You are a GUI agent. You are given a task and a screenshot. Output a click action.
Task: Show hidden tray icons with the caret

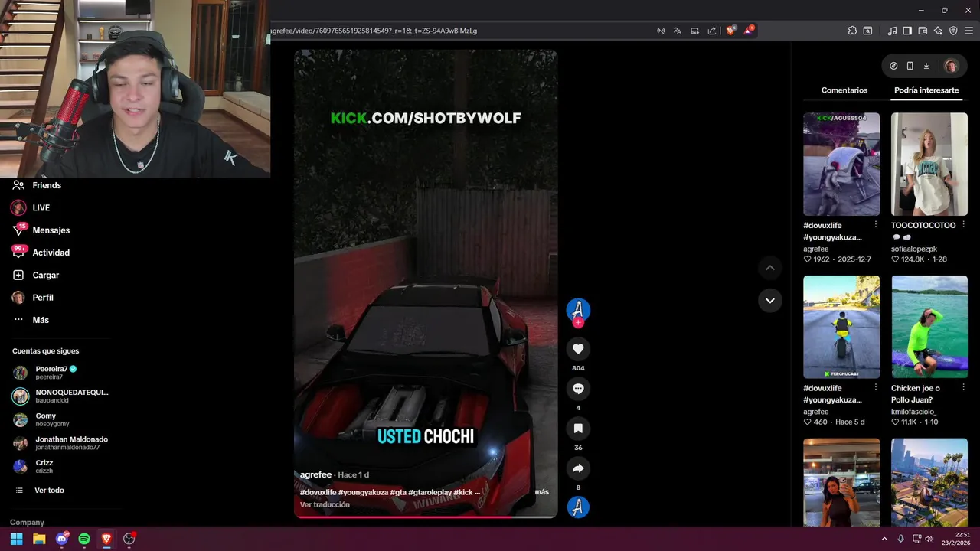click(884, 539)
